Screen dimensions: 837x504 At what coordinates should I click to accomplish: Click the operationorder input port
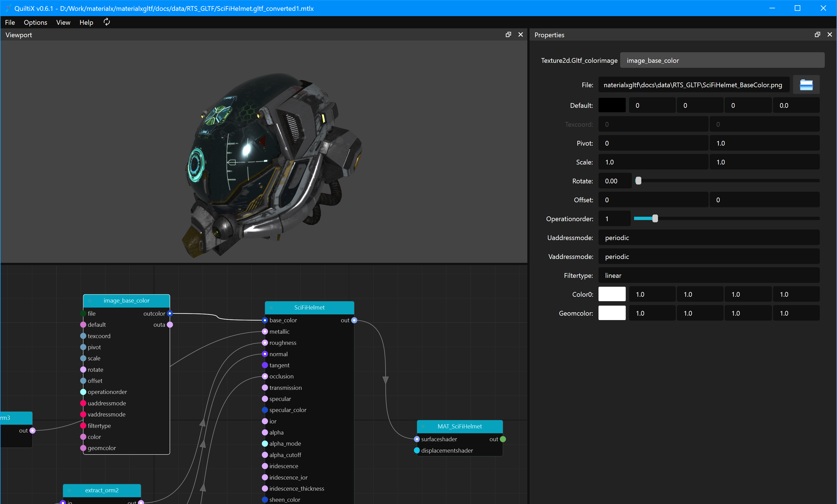click(x=83, y=392)
